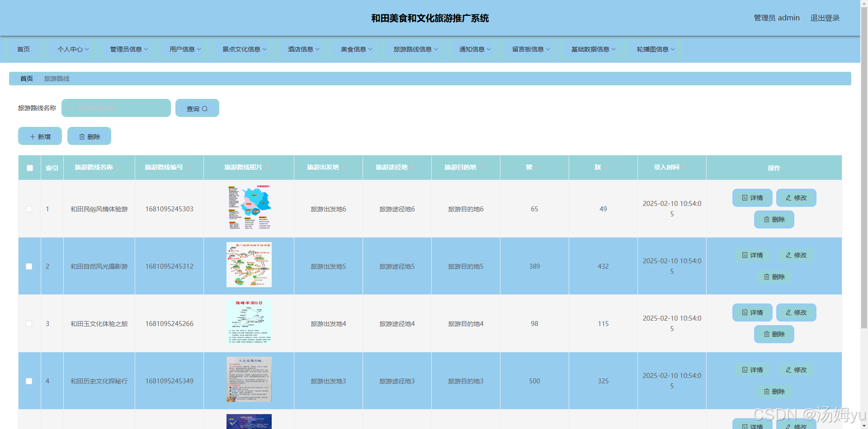Edit 和田自然风光摄影游 via 修改
Viewport: 868px width, 429px height.
[796, 255]
